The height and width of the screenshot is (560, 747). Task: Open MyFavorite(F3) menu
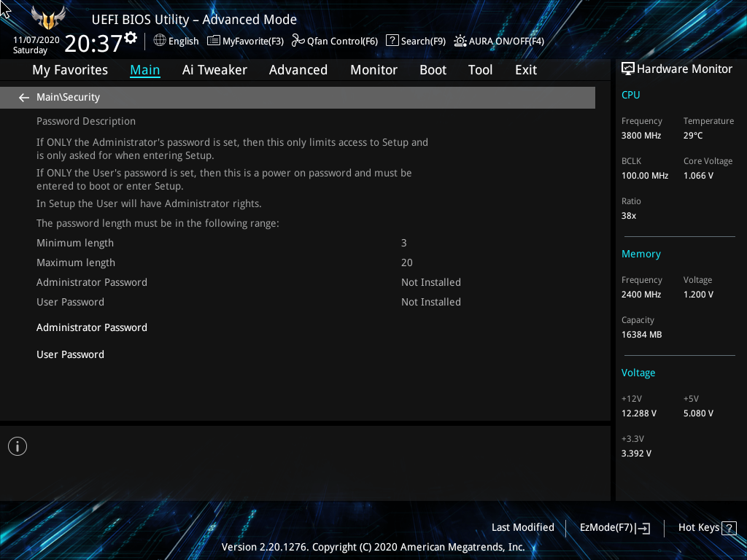[x=253, y=42]
